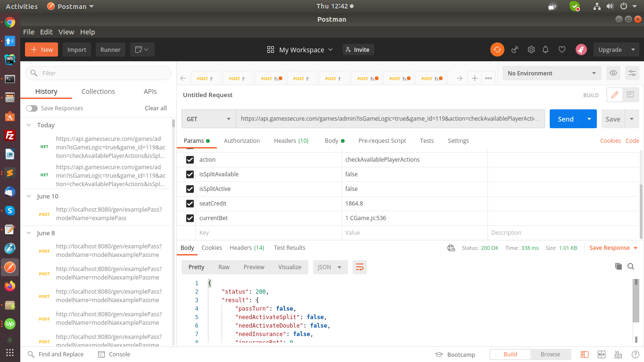Click the Import button

tap(77, 49)
